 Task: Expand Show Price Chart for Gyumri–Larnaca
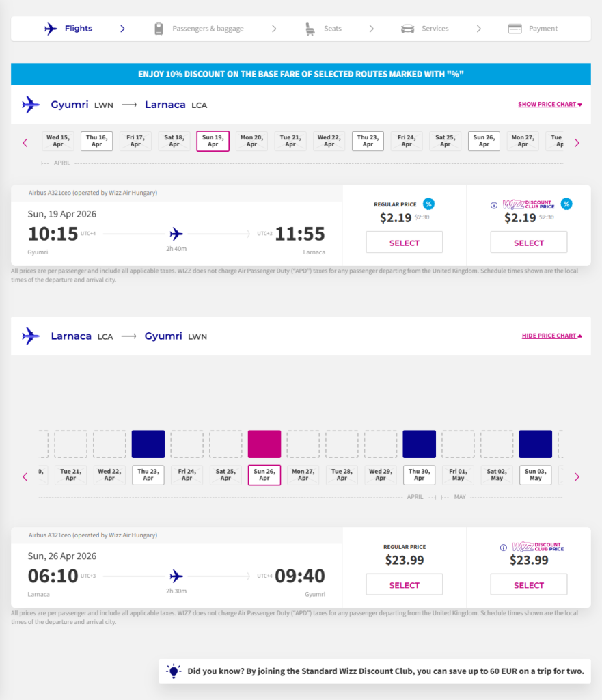pos(549,105)
